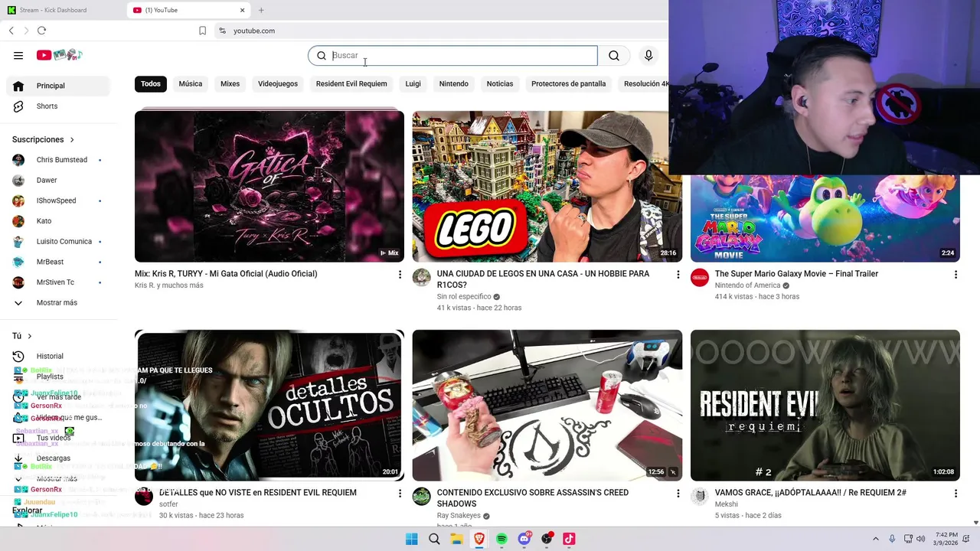Focus the Buscar search field
980x551 pixels.
[452, 55]
